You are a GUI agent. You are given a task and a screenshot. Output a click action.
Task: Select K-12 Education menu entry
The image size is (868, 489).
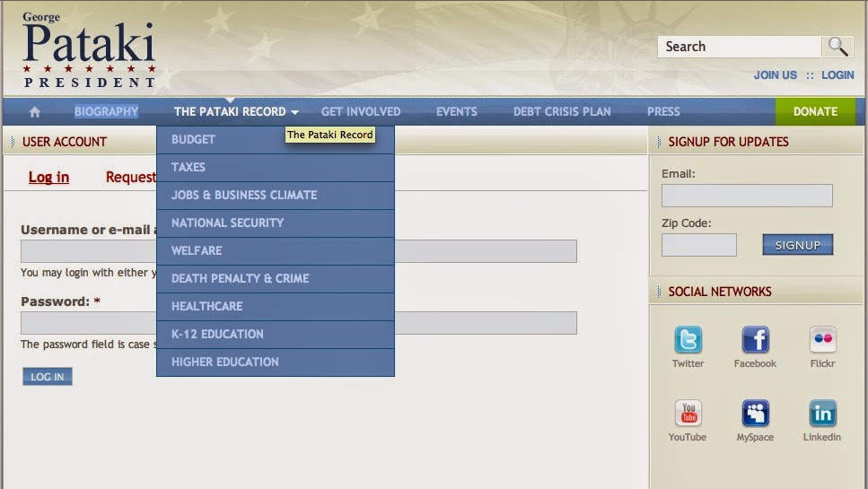[276, 334]
